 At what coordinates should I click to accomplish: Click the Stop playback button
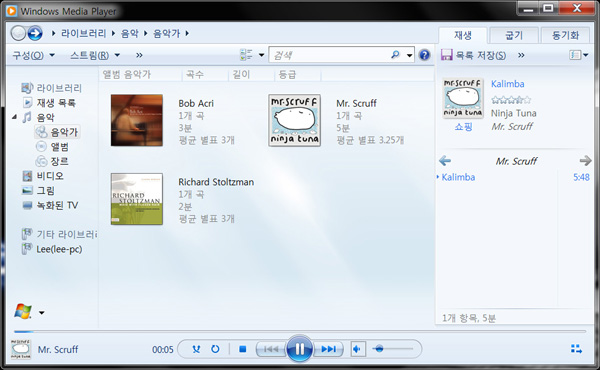pos(243,349)
